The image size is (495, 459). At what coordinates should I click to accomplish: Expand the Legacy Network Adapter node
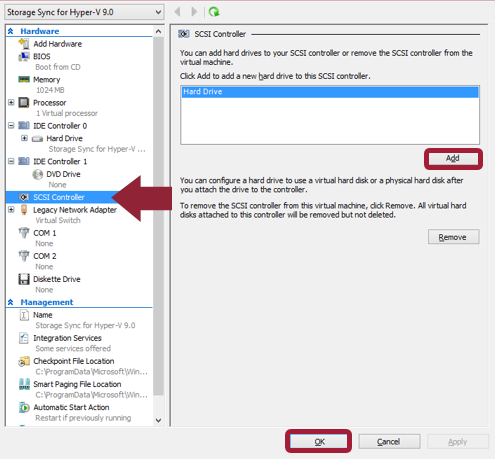pos(11,209)
